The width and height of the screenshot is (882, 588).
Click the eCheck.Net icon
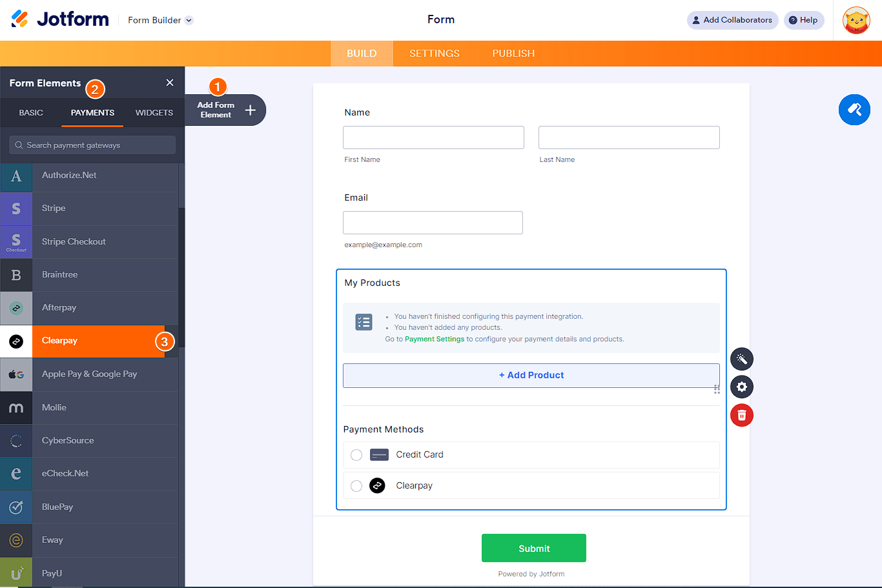16,474
